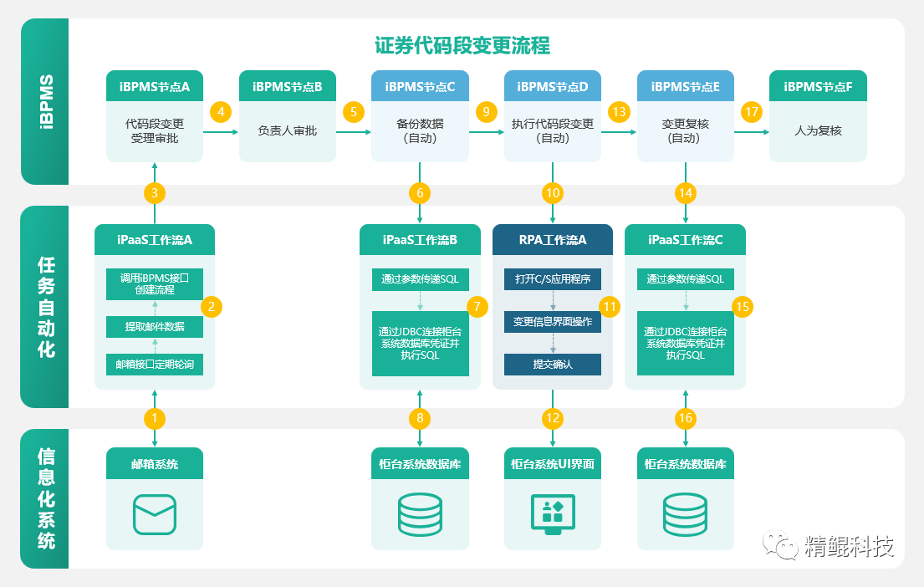This screenshot has height=587, width=924.
Task: Click the 邮箱接口定期轮询 step in iPaaS工作流A
Action: pos(155,365)
